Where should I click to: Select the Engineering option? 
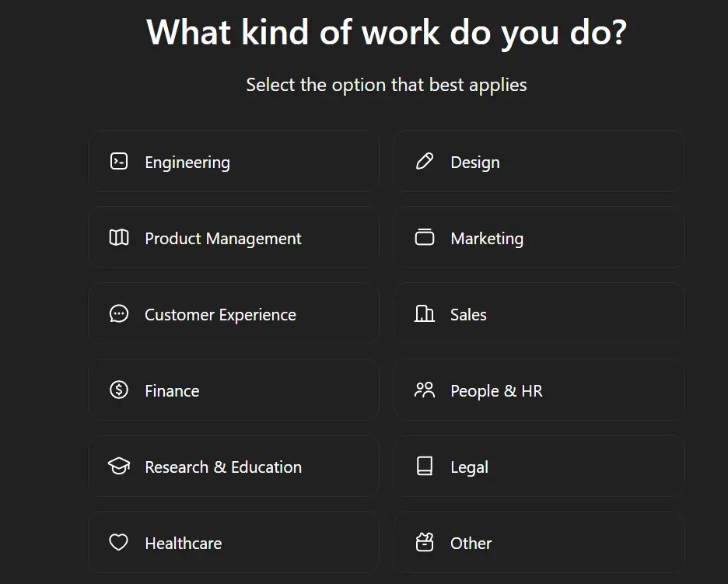pyautogui.click(x=233, y=162)
